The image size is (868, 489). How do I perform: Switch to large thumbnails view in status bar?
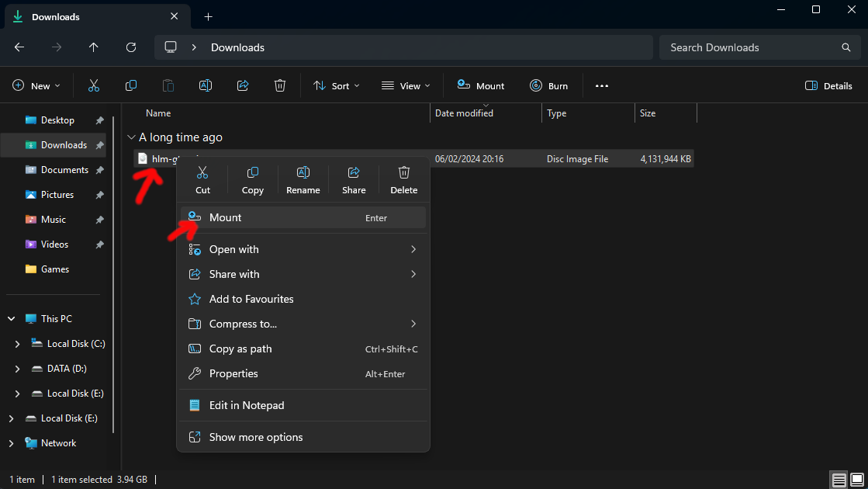tap(857, 480)
